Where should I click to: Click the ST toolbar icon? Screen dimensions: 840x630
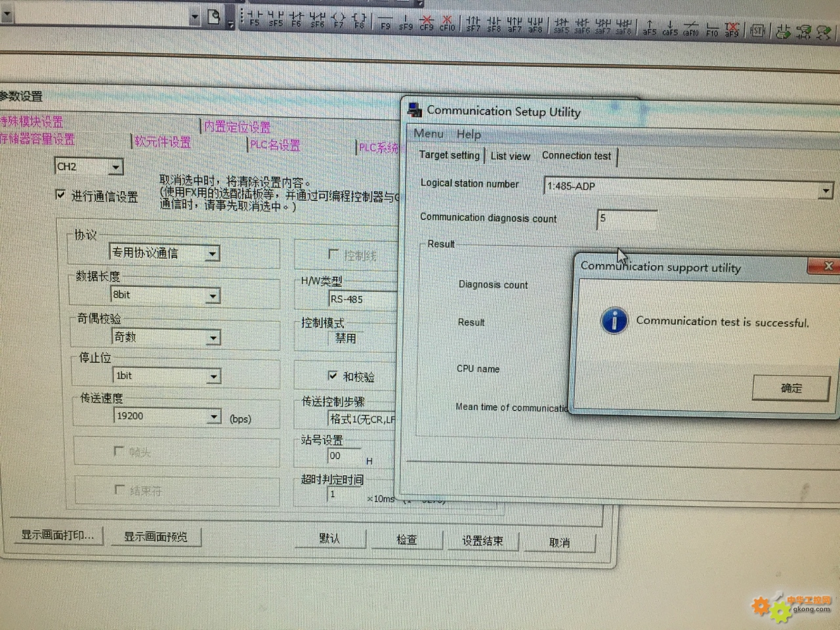pos(757,30)
